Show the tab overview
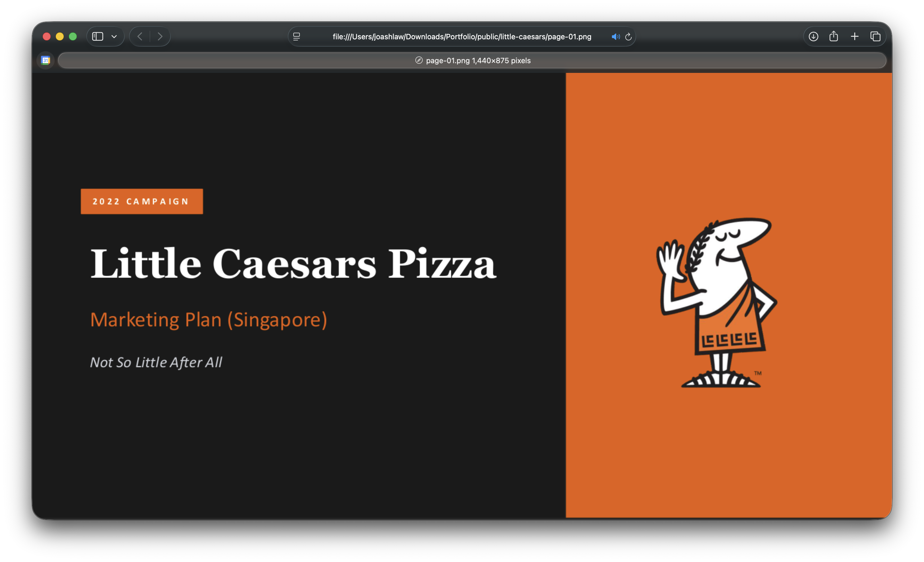This screenshot has height=562, width=924. click(x=875, y=36)
